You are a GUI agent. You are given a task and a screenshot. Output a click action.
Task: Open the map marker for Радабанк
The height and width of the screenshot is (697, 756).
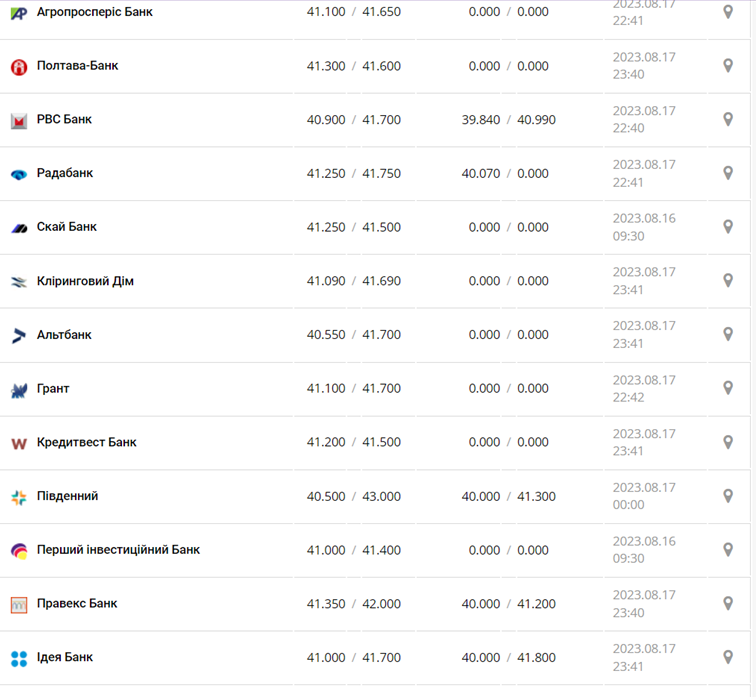(728, 173)
